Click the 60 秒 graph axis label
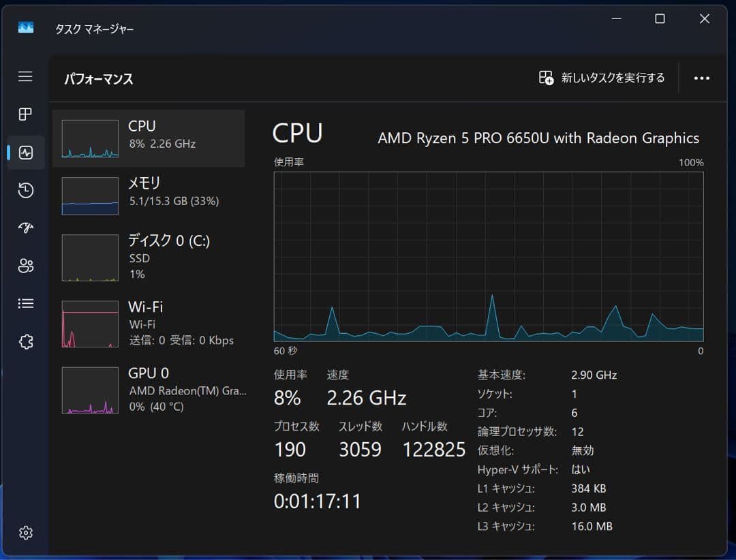 point(286,351)
